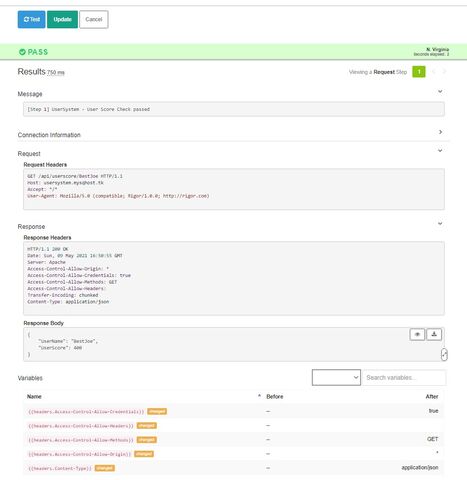Click the headers.Content-Type variable name
The width and height of the screenshot is (467, 480).
(x=60, y=468)
